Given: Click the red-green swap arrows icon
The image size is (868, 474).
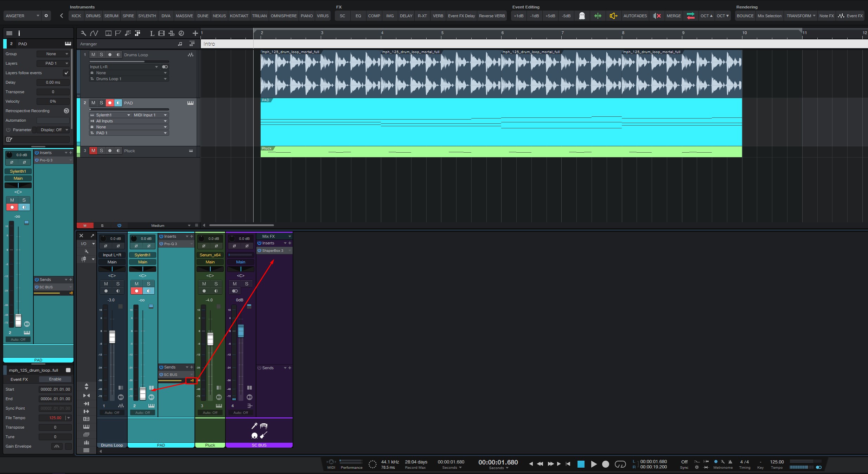Looking at the screenshot, I should 690,16.
